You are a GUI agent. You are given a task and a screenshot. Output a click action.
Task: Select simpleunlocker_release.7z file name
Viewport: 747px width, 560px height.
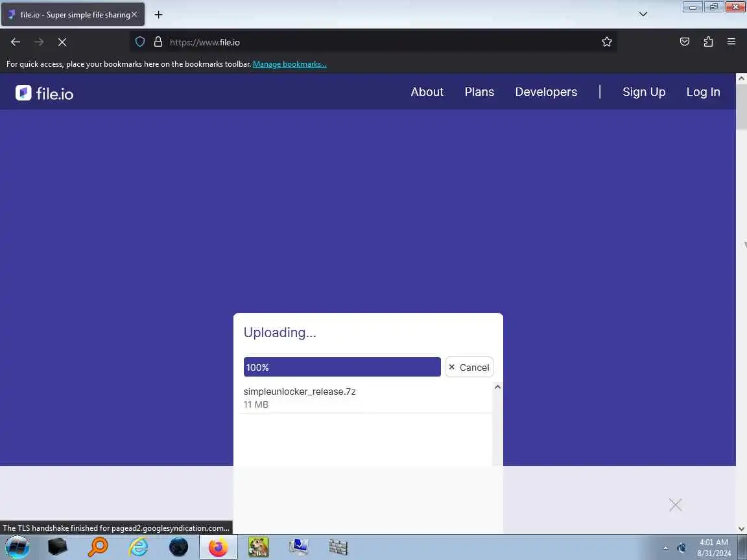tap(300, 391)
